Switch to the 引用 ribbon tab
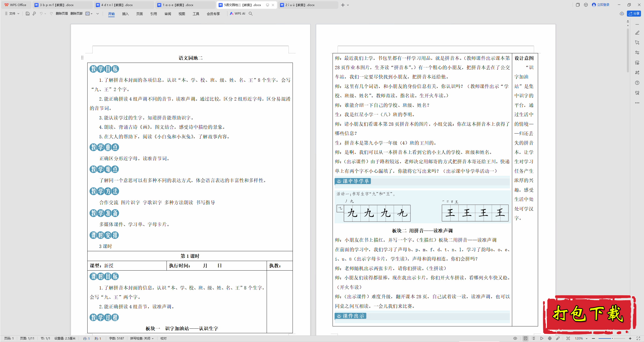 tap(154, 14)
